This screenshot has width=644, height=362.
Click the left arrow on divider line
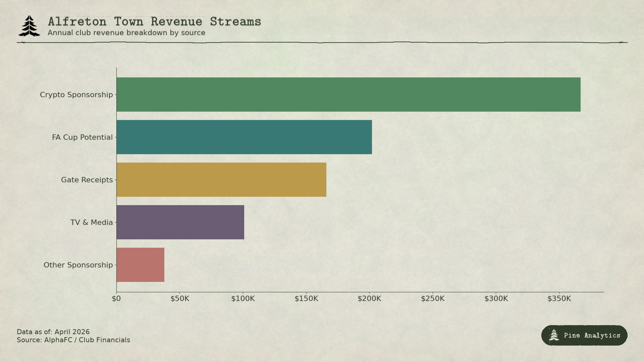pos(23,43)
